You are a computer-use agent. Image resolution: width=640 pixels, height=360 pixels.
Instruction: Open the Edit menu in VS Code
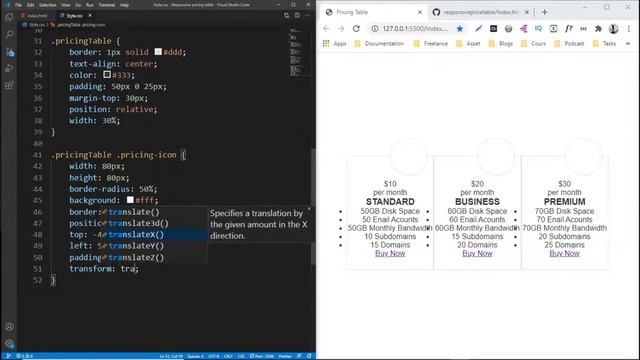pos(30,5)
